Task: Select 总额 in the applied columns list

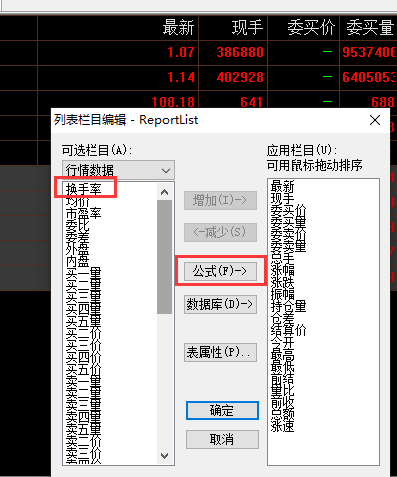Action: click(283, 415)
